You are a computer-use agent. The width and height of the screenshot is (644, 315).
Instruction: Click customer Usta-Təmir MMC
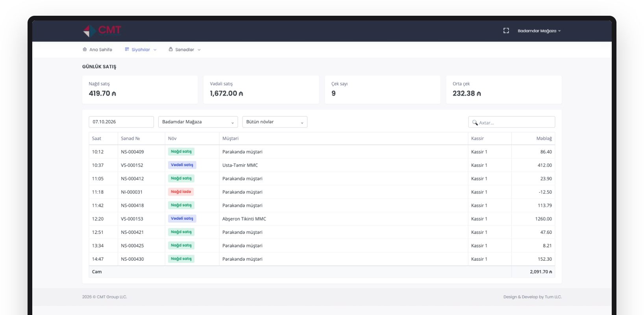pyautogui.click(x=240, y=165)
